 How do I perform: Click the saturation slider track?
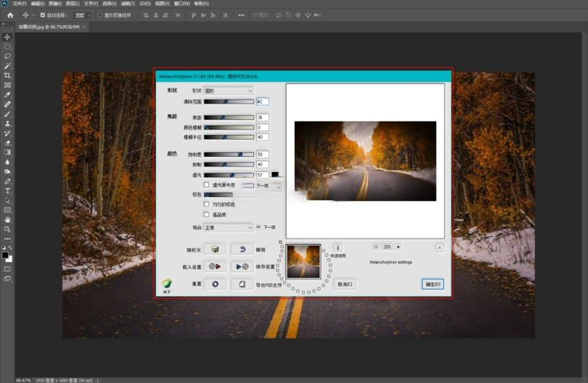coord(228,155)
